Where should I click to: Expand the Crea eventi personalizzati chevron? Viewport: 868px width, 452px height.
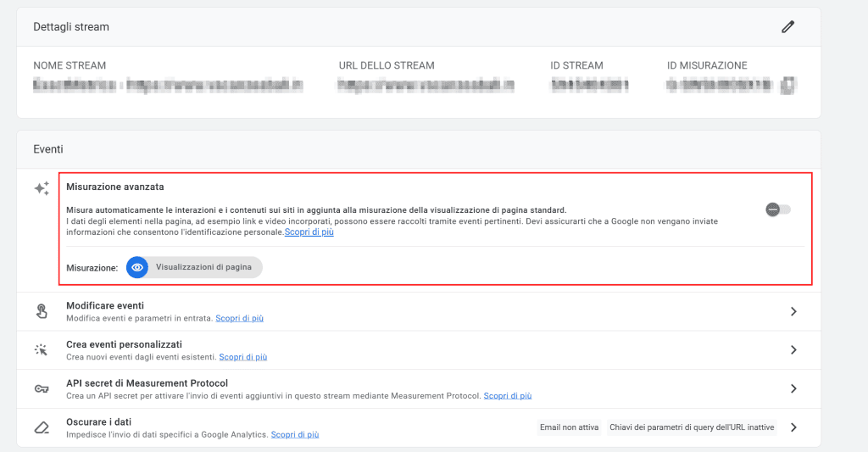point(793,349)
